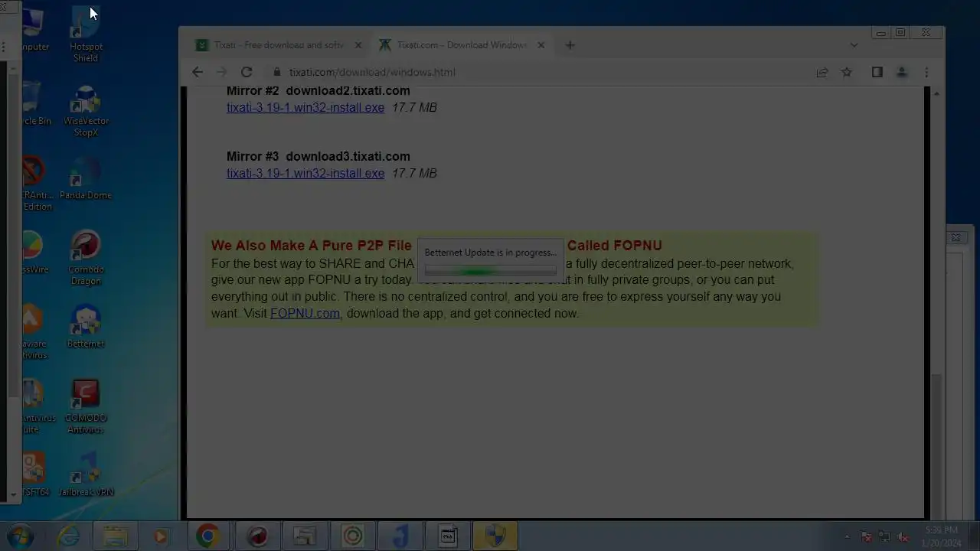
Task: Open a new browser tab
Action: (570, 45)
